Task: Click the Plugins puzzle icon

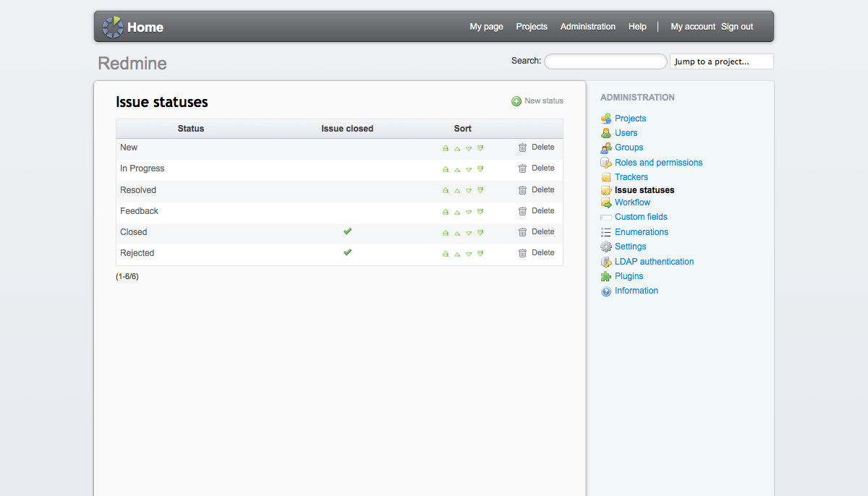Action: pyautogui.click(x=606, y=276)
